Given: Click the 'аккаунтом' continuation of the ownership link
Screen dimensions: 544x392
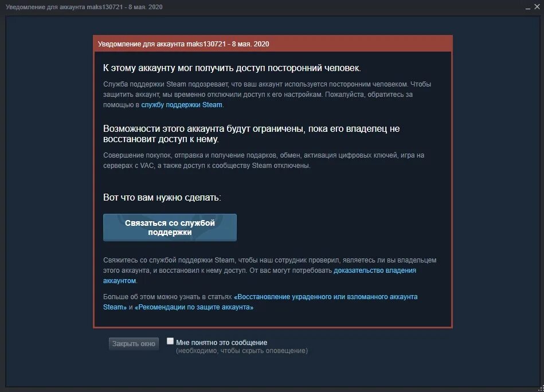Looking at the screenshot, I should pos(119,281).
